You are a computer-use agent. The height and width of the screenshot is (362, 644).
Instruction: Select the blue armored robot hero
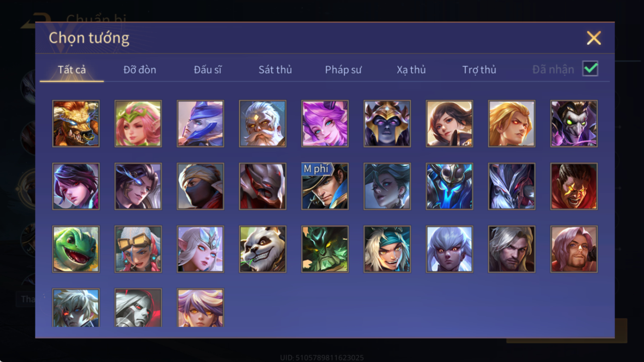click(x=449, y=186)
